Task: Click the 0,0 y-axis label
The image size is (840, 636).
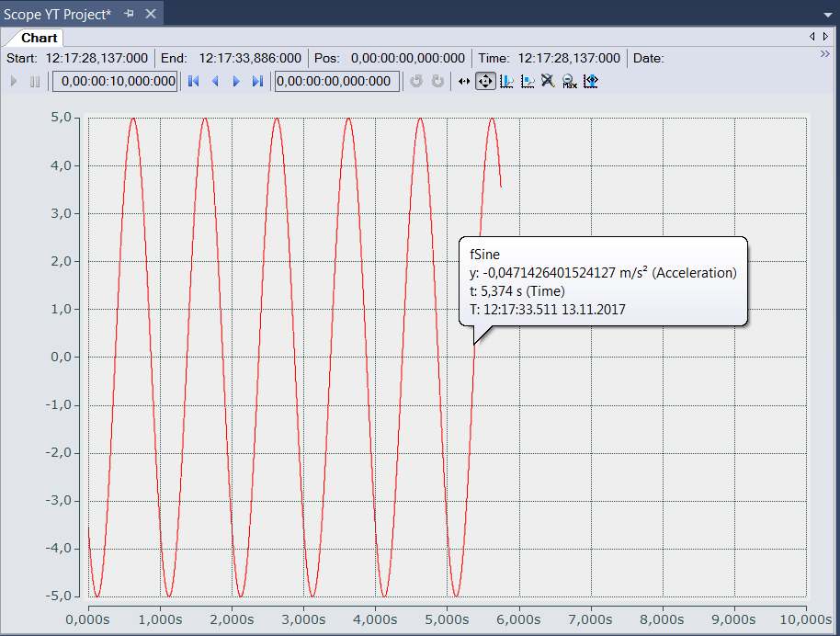Action: [61, 357]
